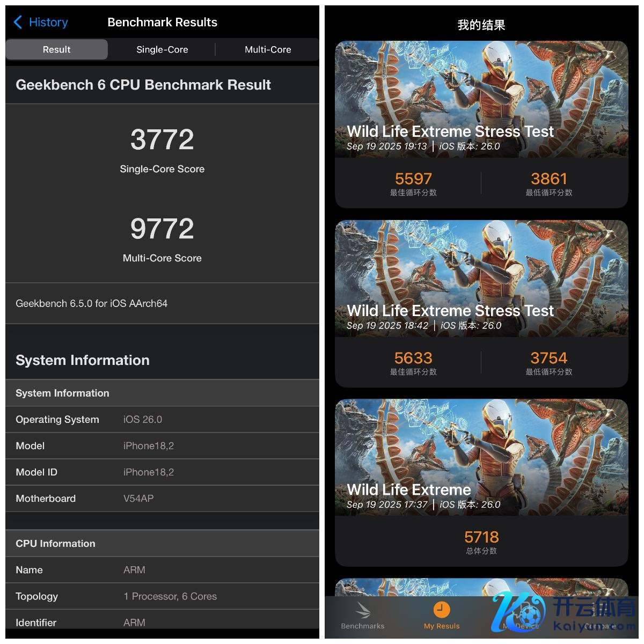The height and width of the screenshot is (644, 644).
Task: Tap the 5718 overall score
Action: pos(481,537)
